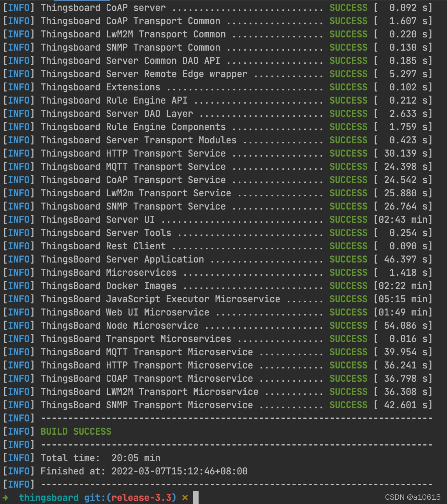Click the 'Thingsboard CoAP server' line text
This screenshot has height=504, width=447.
click(103, 8)
